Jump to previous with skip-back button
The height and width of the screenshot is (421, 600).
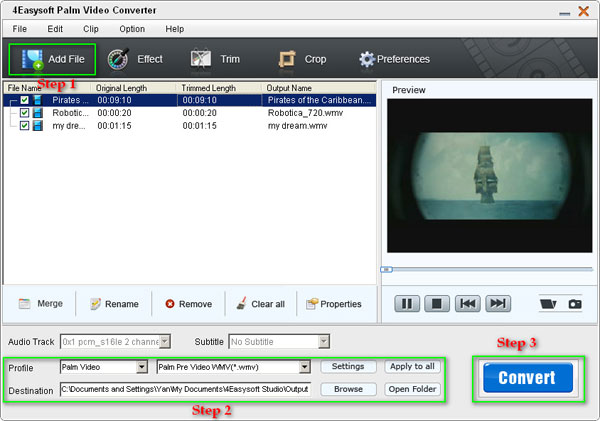coord(468,304)
